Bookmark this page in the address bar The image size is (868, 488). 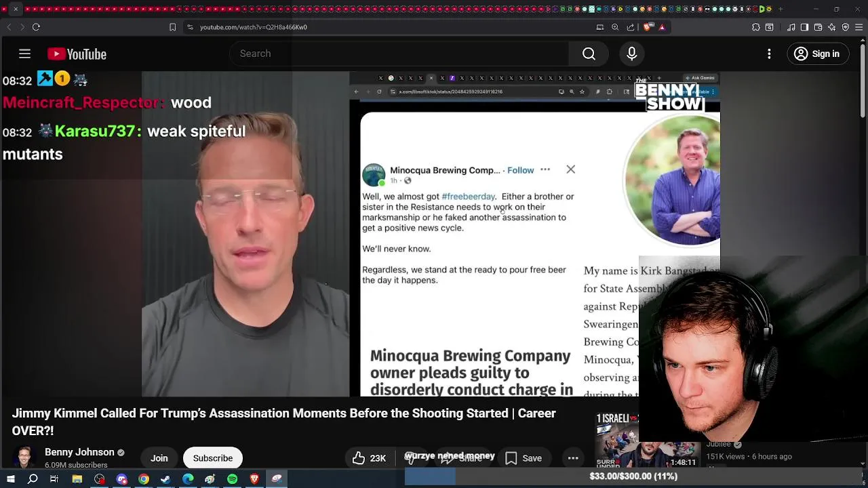[172, 27]
